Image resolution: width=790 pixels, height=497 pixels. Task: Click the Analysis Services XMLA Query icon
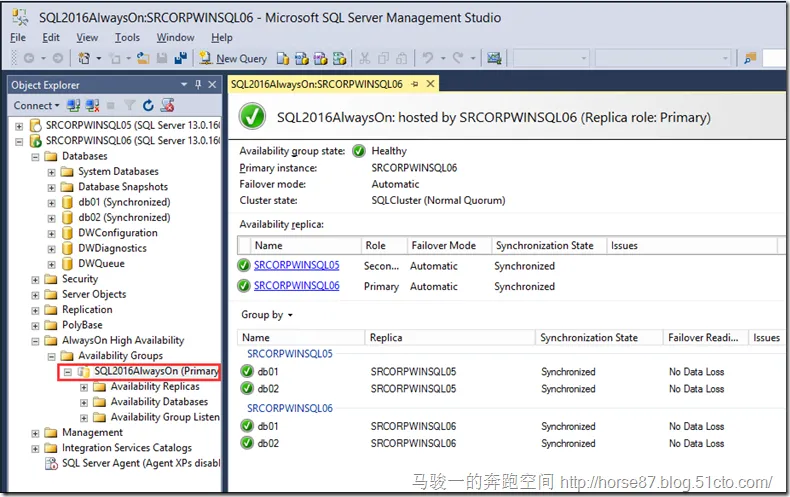pos(340,58)
